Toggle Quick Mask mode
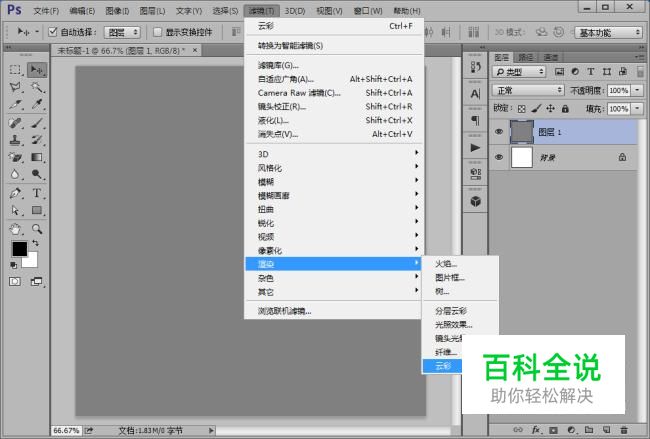Viewport: 650px width, 439px height. coord(15,282)
